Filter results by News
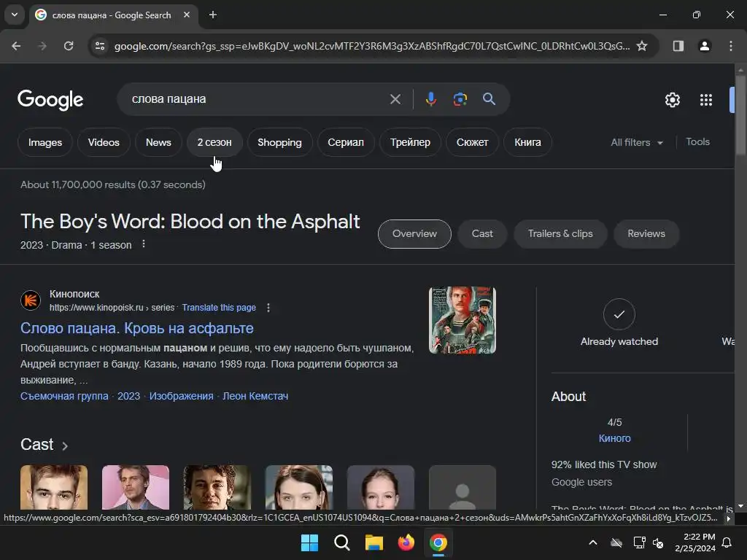The image size is (747, 560). tap(158, 142)
